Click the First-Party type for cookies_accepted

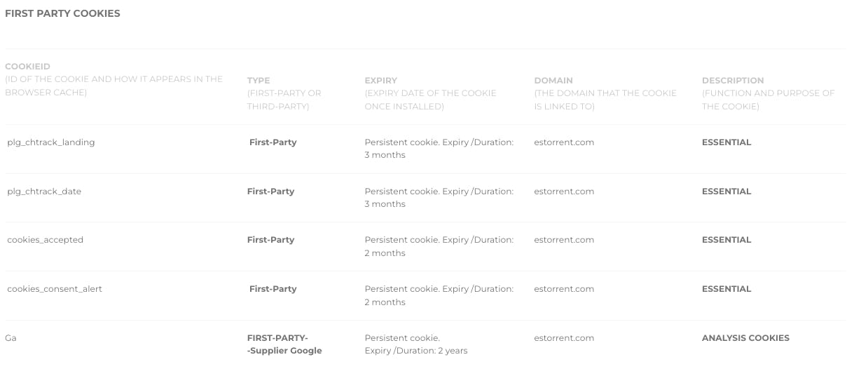[x=270, y=240]
